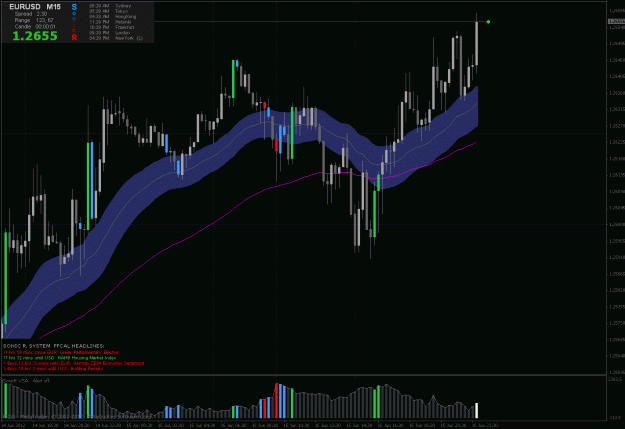The height and width of the screenshot is (429, 625).
Task: Click the Greek Parliamentary Election headline
Action: click(61, 352)
